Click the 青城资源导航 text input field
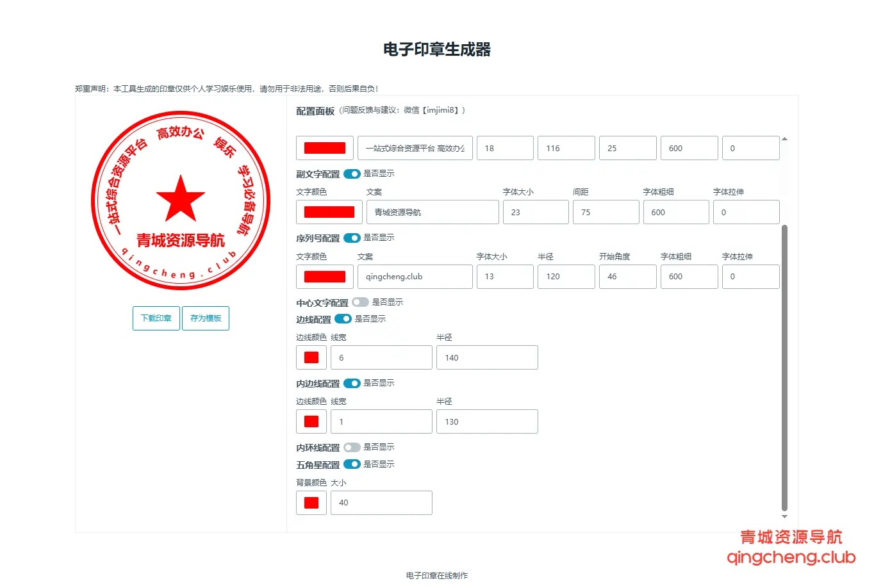The image size is (874, 588). 433,212
